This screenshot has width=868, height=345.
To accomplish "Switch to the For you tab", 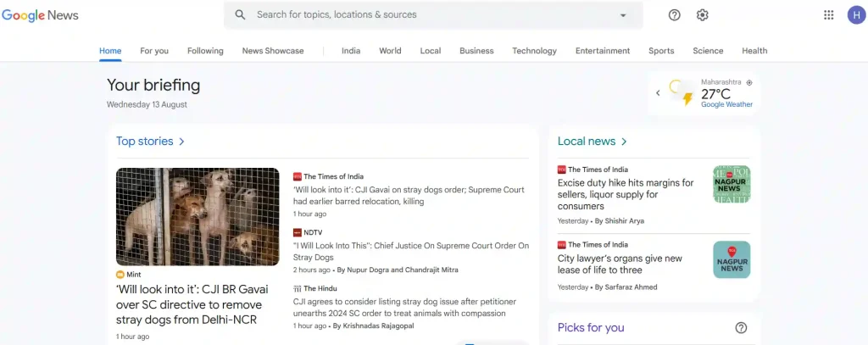I will [154, 50].
